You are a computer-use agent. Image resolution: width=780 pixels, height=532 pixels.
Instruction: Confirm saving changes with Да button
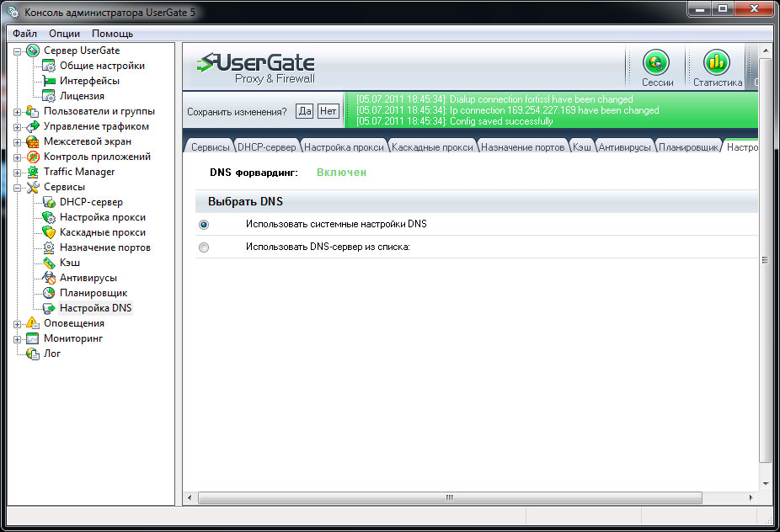(304, 111)
